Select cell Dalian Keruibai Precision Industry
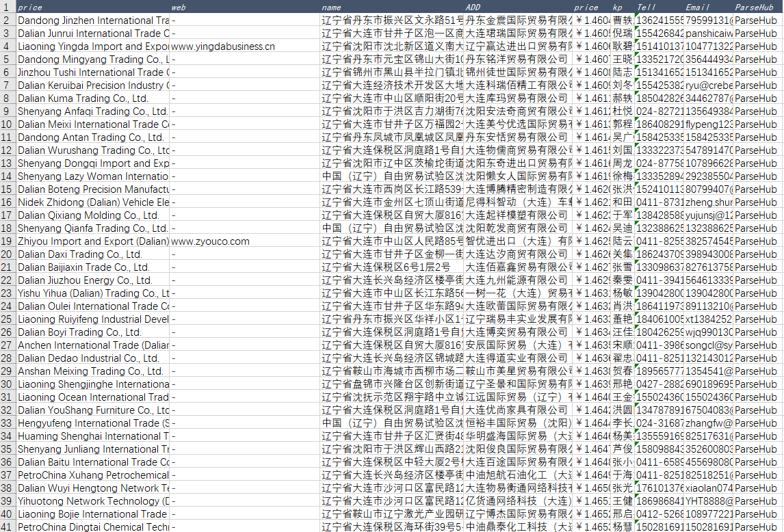Screen dimensions: 784x532 click(93, 85)
